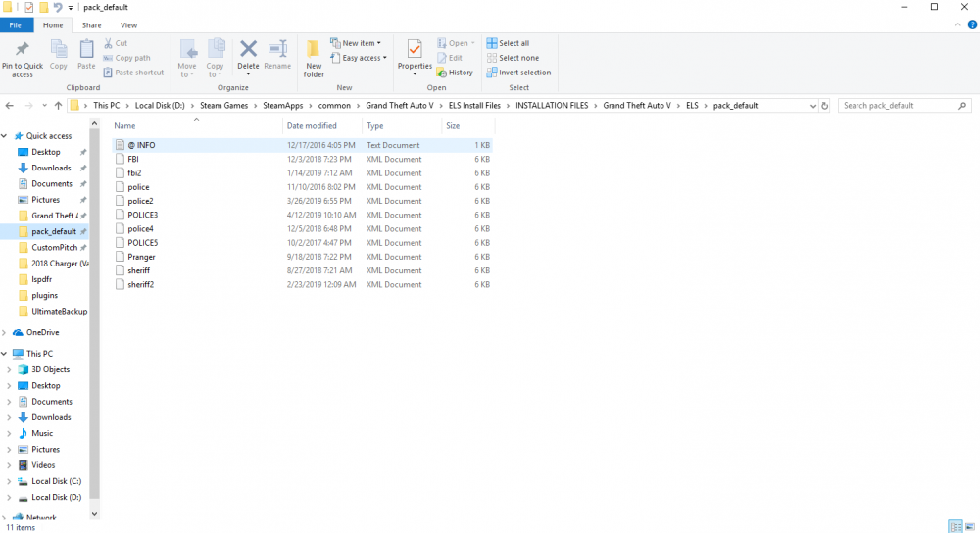Image resolution: width=980 pixels, height=533 pixels.
Task: Open recent locations dropdown arrow
Action: coord(44,106)
